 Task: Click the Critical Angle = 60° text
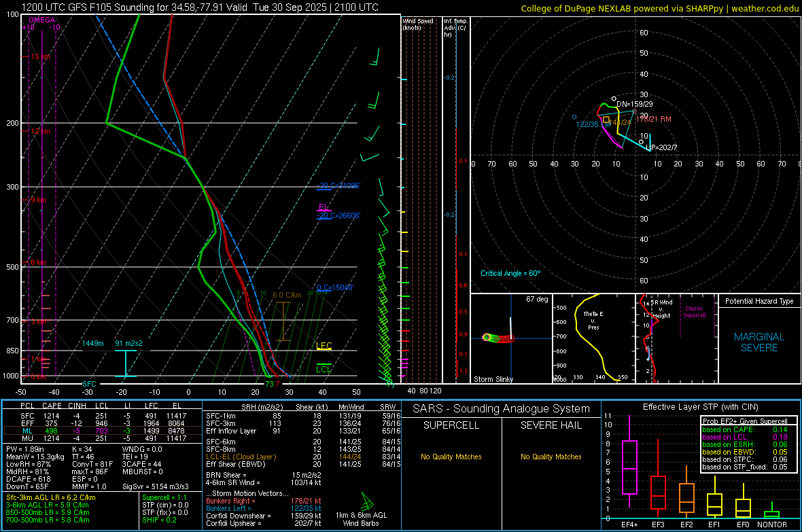510,273
